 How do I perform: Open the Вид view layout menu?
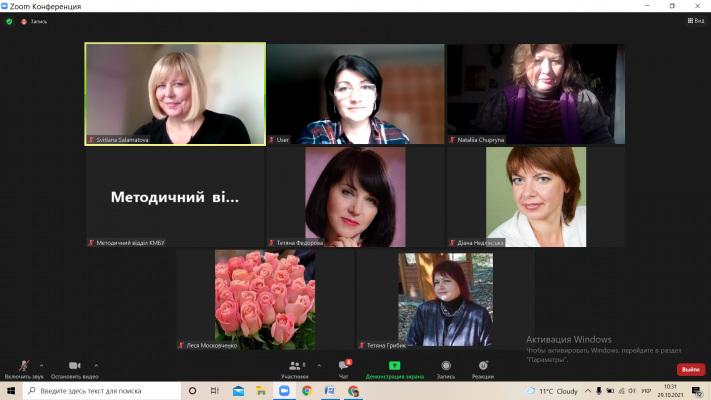[x=695, y=20]
